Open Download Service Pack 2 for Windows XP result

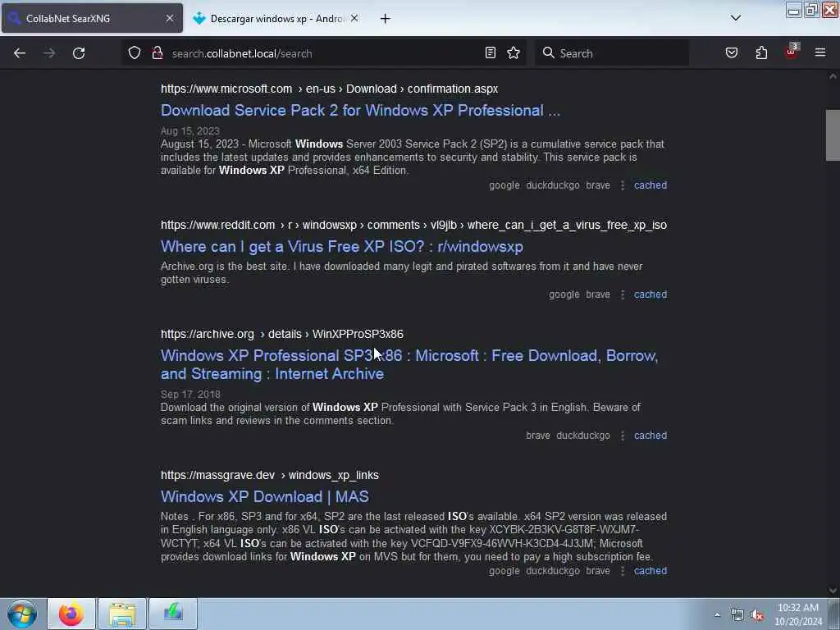coord(361,111)
